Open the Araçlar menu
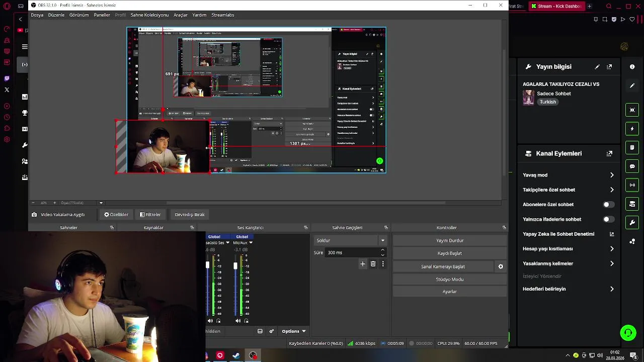This screenshot has width=644, height=362. tap(181, 15)
